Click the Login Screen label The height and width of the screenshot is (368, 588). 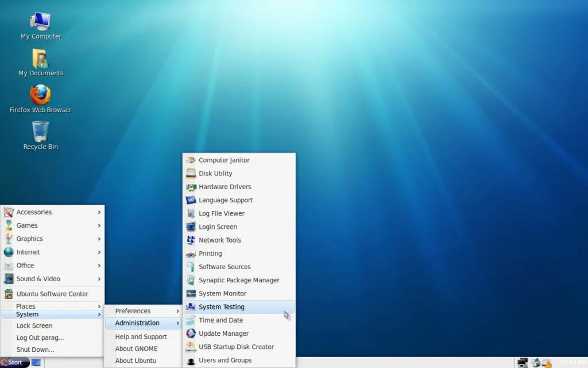218,227
